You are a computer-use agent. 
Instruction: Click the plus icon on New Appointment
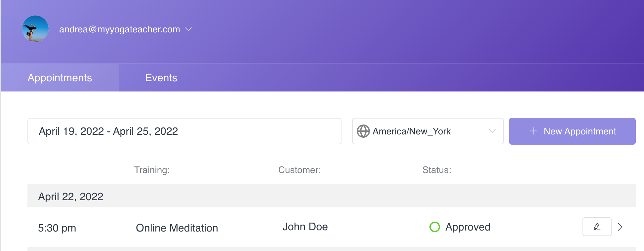tap(533, 131)
